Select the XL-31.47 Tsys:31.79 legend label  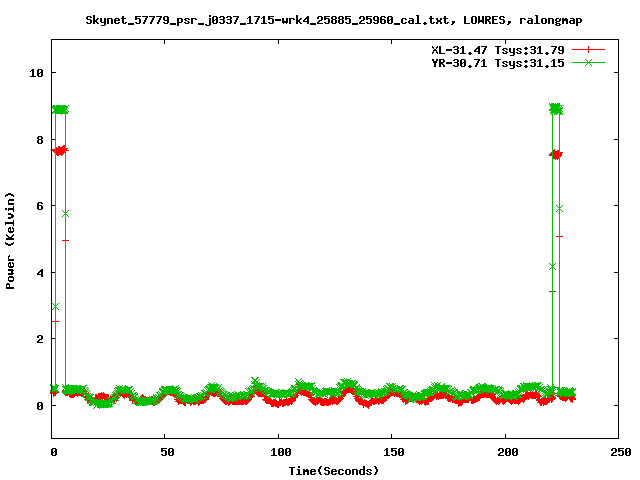[x=498, y=50]
